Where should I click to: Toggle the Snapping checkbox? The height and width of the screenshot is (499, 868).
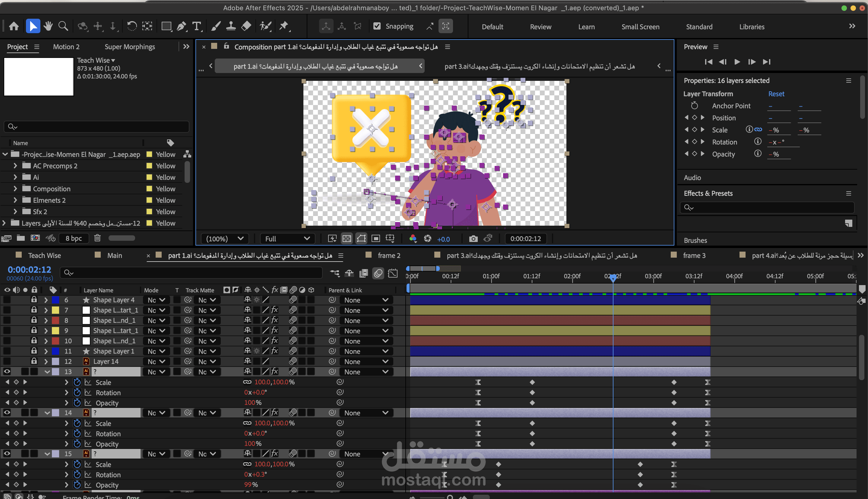click(x=377, y=26)
